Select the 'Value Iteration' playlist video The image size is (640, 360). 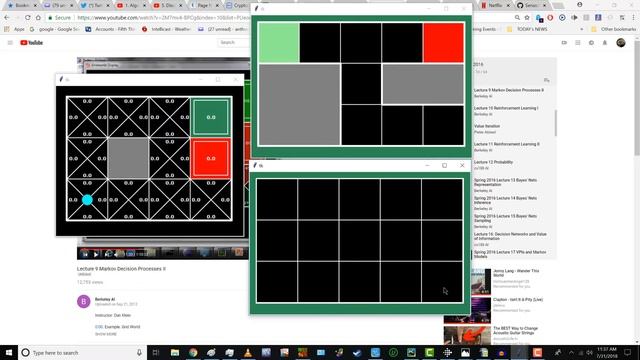click(487, 126)
